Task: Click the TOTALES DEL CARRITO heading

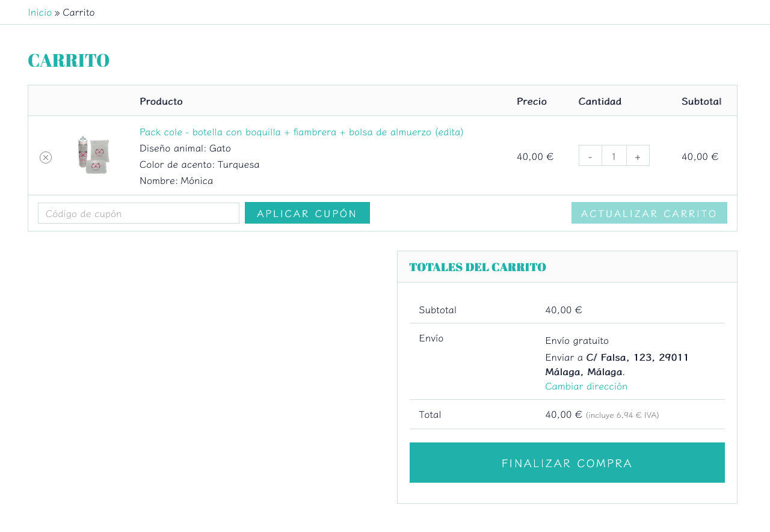Action: pos(478,267)
